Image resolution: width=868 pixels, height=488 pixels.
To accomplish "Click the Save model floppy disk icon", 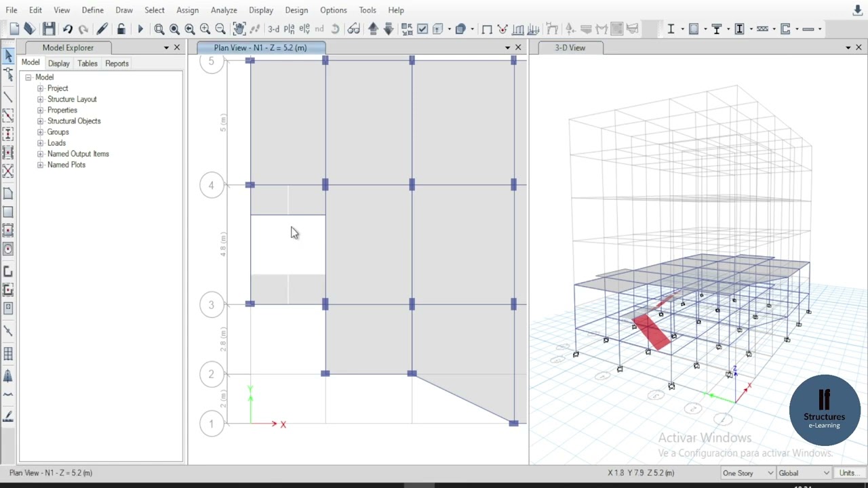I will [x=49, y=28].
